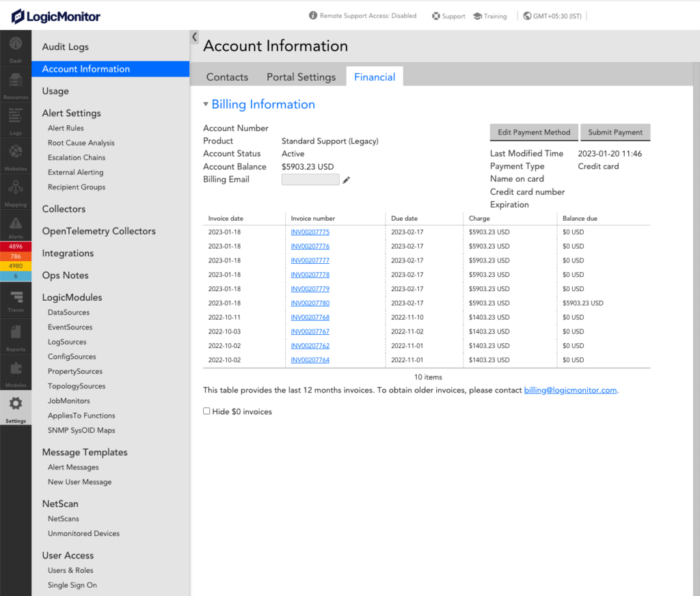Click the LogicMonitor logo

coord(56,16)
